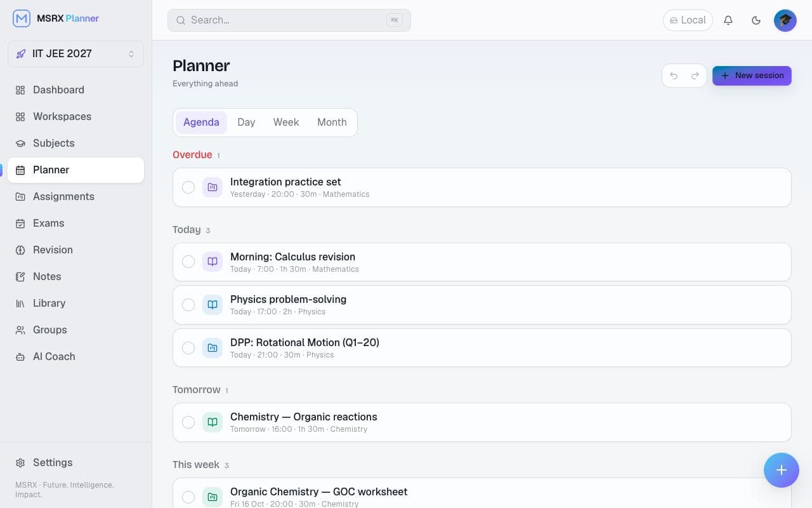Toggle dark mode moon icon
The image size is (812, 508).
pyautogui.click(x=756, y=20)
